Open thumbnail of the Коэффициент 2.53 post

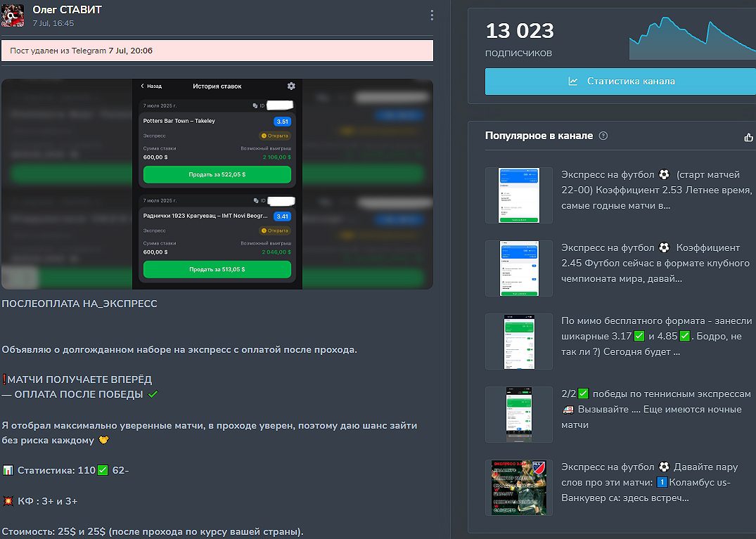click(x=519, y=195)
